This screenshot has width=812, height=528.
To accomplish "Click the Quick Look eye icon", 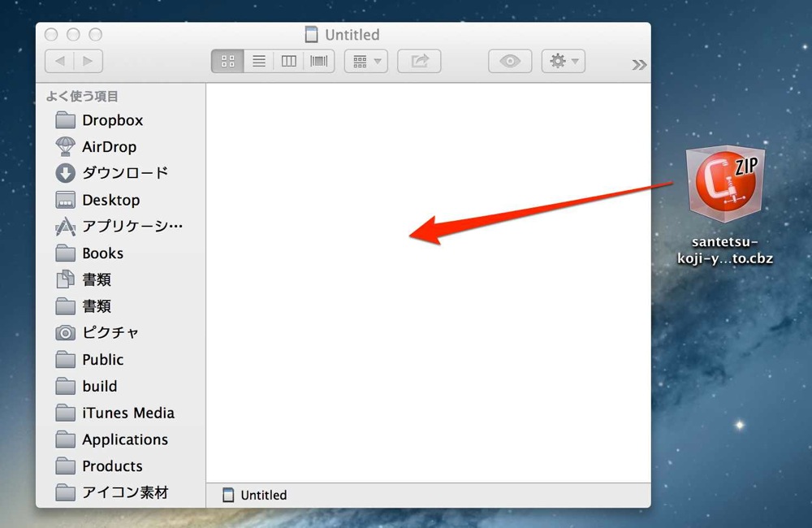I will point(510,61).
